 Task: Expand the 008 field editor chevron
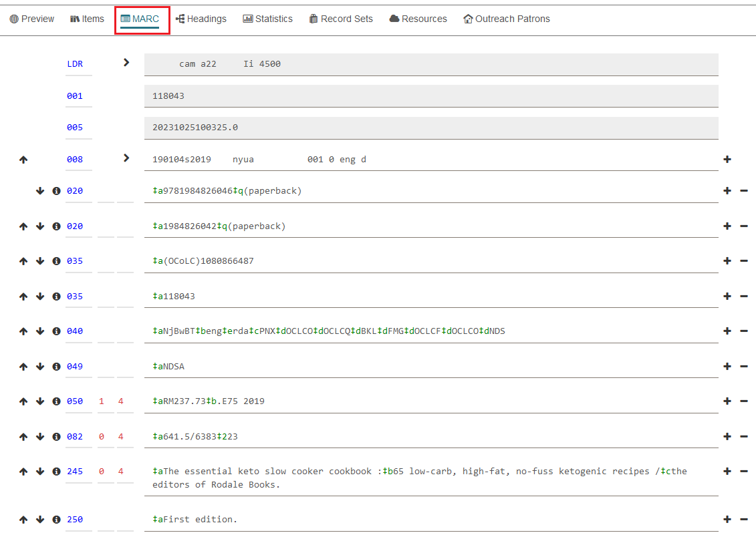[x=126, y=158]
